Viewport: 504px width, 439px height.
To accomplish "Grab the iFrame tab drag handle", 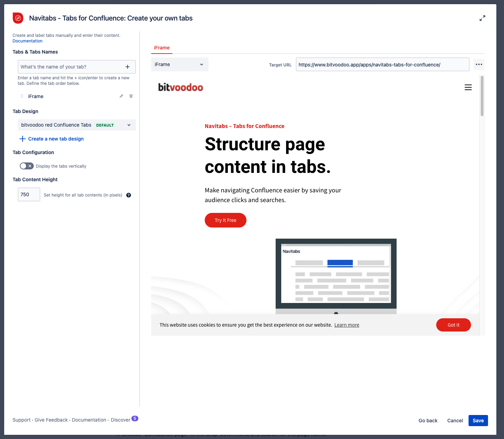I will coord(22,96).
